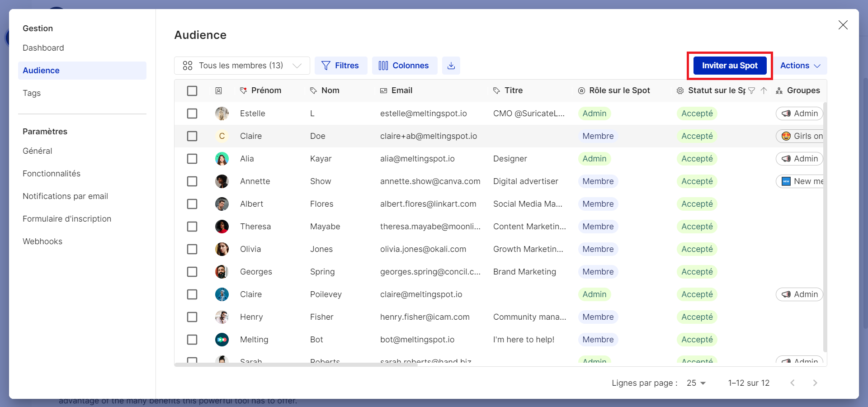Viewport: 868px width, 407px height.
Task: Open the Webhooks settings page
Action: click(x=42, y=241)
